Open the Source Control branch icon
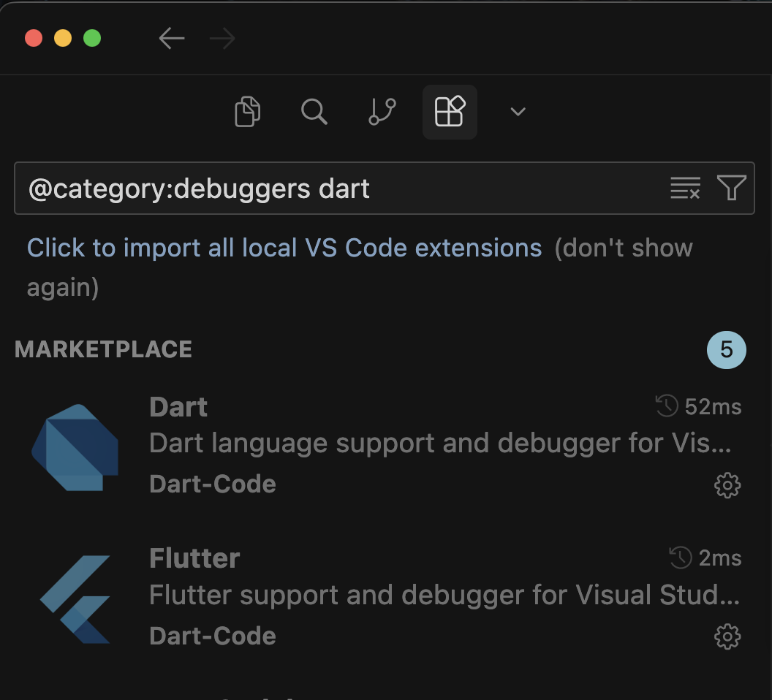This screenshot has width=772, height=700. (382, 112)
